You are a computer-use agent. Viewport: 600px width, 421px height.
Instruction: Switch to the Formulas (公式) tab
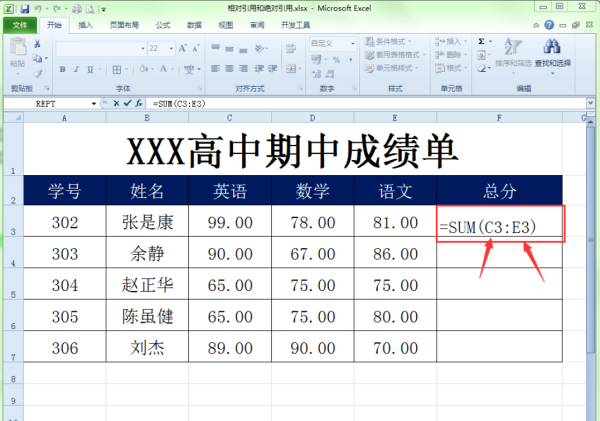(163, 25)
